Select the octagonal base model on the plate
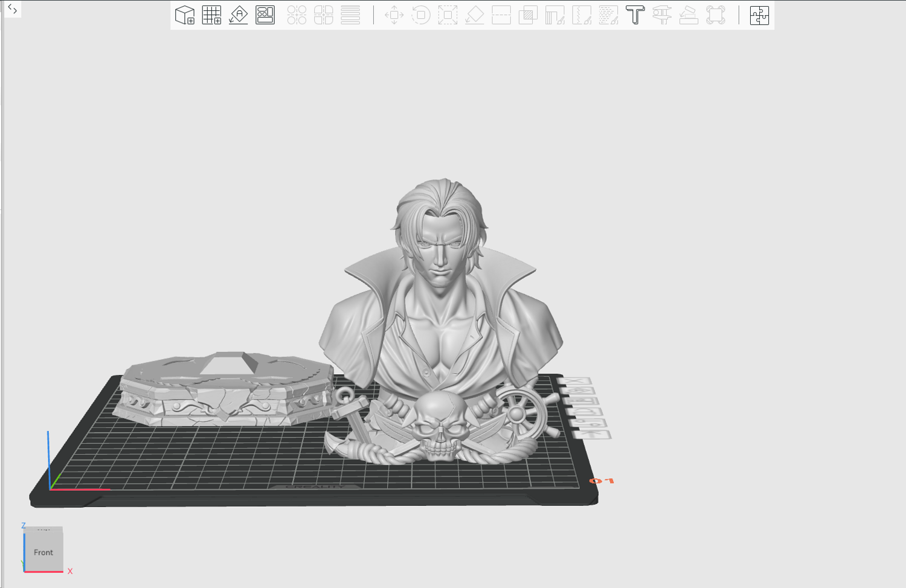 (225, 388)
